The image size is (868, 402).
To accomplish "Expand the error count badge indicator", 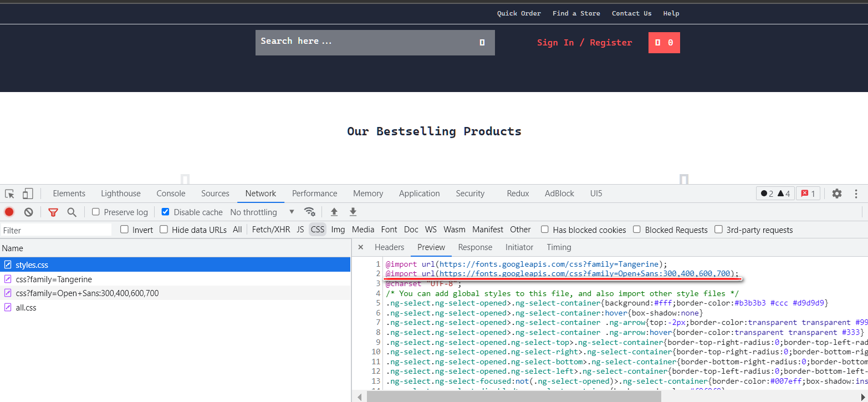I will tap(808, 193).
